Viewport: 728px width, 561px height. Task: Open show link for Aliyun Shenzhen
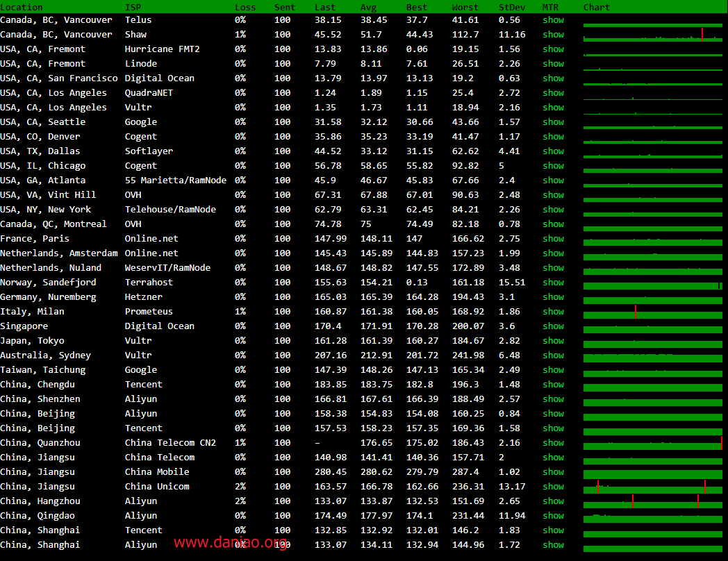pyautogui.click(x=553, y=399)
